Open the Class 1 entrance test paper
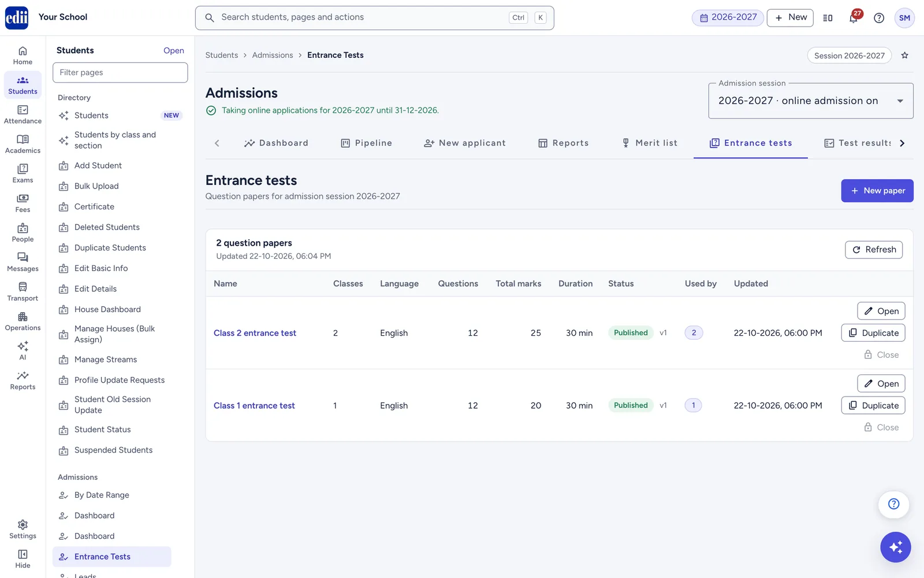This screenshot has width=924, height=578. click(881, 384)
